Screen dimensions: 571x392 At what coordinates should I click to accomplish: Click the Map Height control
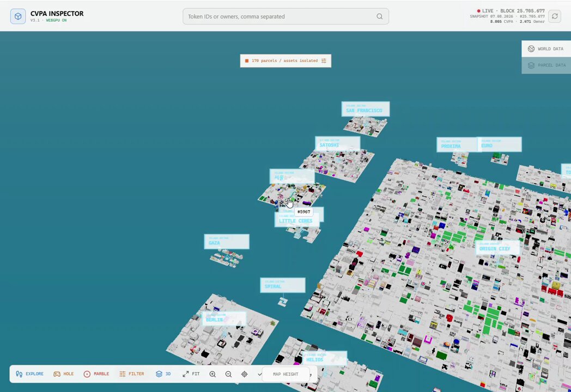pyautogui.click(x=286, y=374)
